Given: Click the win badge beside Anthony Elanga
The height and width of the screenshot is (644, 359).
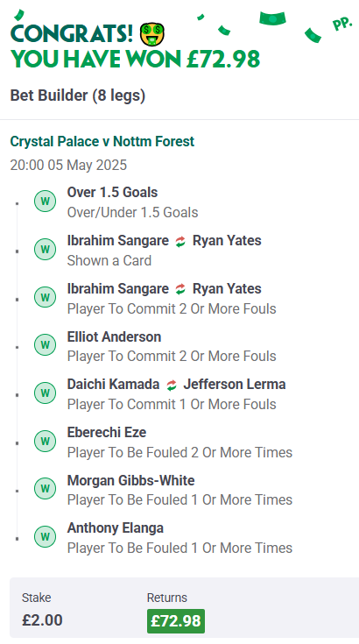Looking at the screenshot, I should tap(46, 537).
